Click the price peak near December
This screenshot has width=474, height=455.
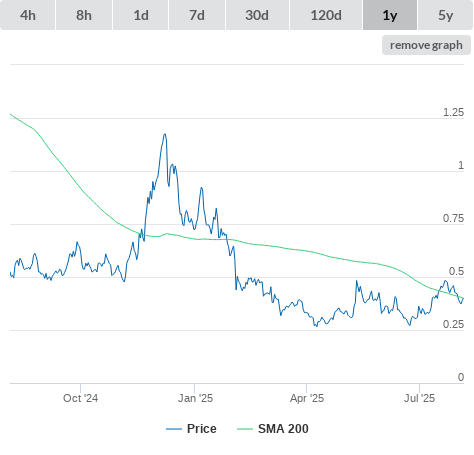(164, 135)
